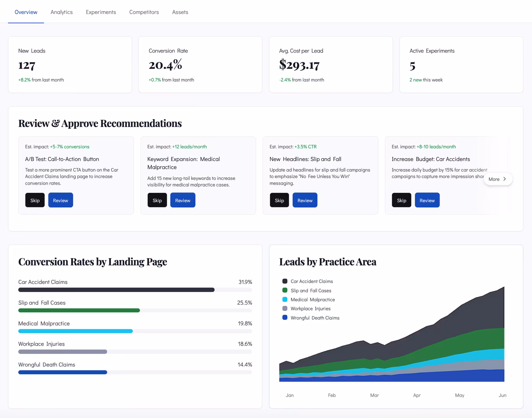Review the New Headlines Slip and Fall recommendation

click(305, 200)
